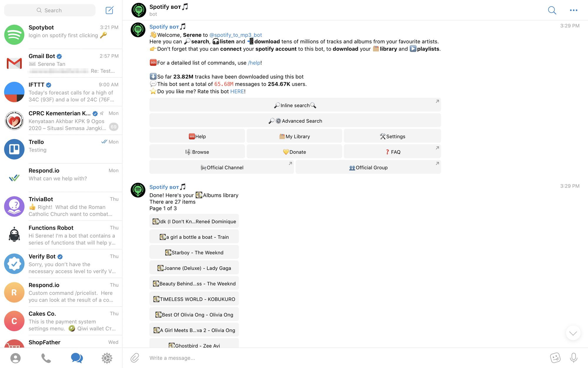Click the sticker/emoji icon in message bar
Viewport: 588px width, 368px height.
pos(555,358)
